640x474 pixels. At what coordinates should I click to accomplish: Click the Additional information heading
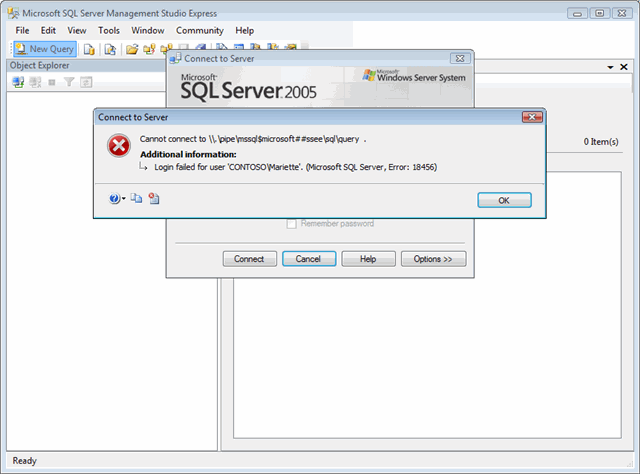pos(188,154)
